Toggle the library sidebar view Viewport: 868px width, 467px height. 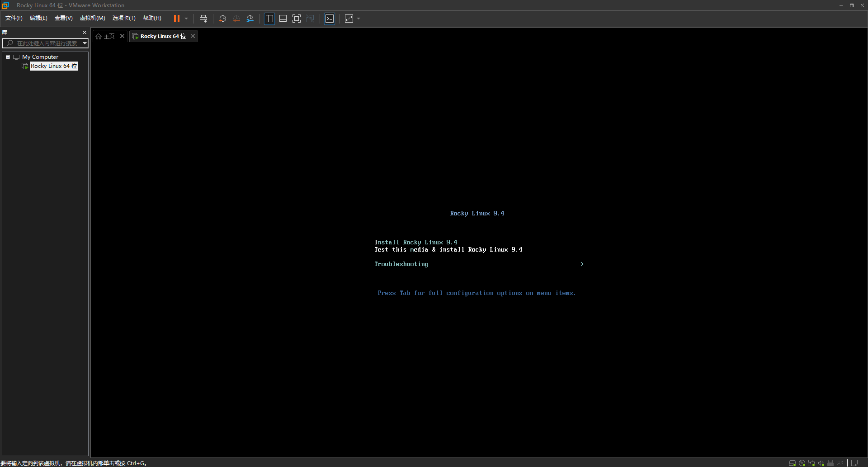(x=269, y=19)
